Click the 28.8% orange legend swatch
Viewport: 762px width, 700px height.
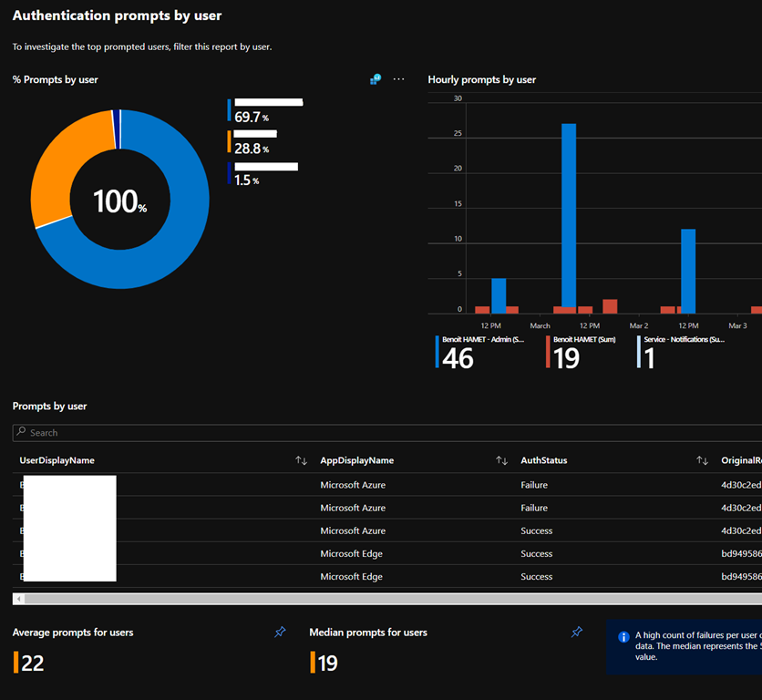point(230,141)
